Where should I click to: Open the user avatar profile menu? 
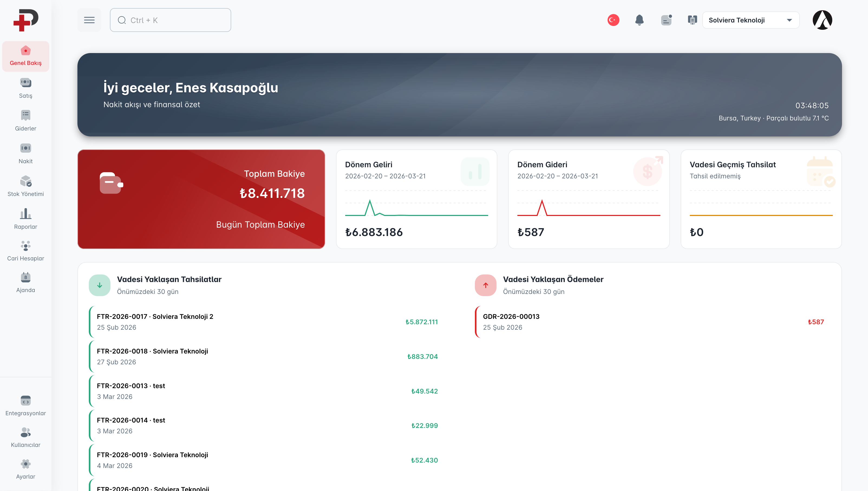click(822, 20)
